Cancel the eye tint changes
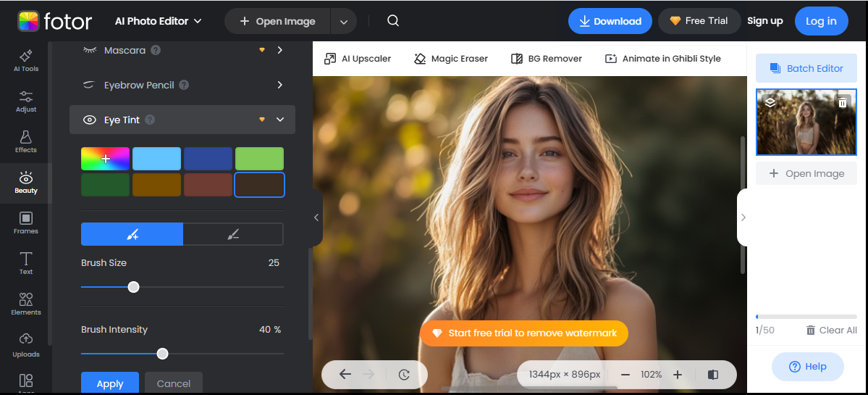The height and width of the screenshot is (395, 868). (x=173, y=383)
